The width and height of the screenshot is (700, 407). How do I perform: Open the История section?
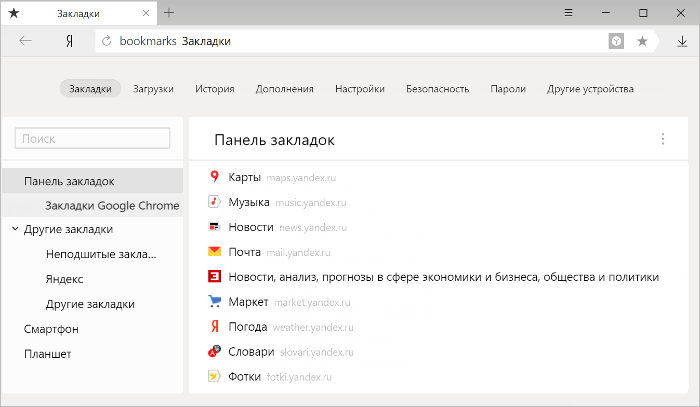point(215,89)
